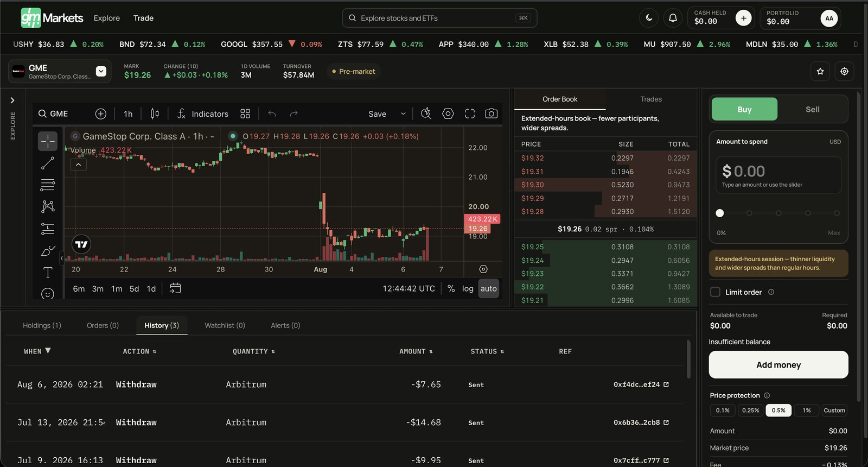This screenshot has width=868, height=467.
Task: Open chart layout grid icon
Action: [x=245, y=113]
